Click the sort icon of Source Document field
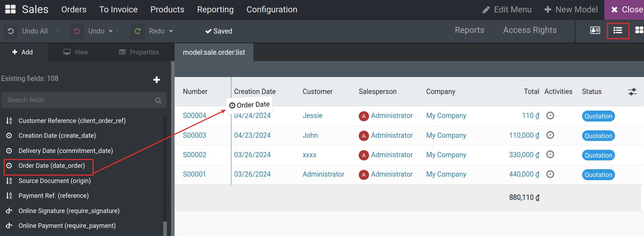The height and width of the screenshot is (236, 644). 9,181
